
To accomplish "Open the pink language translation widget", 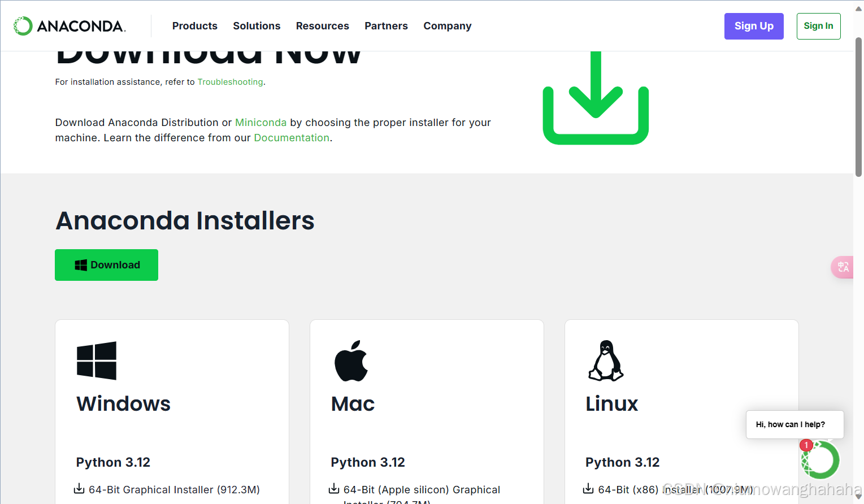I will [x=843, y=267].
